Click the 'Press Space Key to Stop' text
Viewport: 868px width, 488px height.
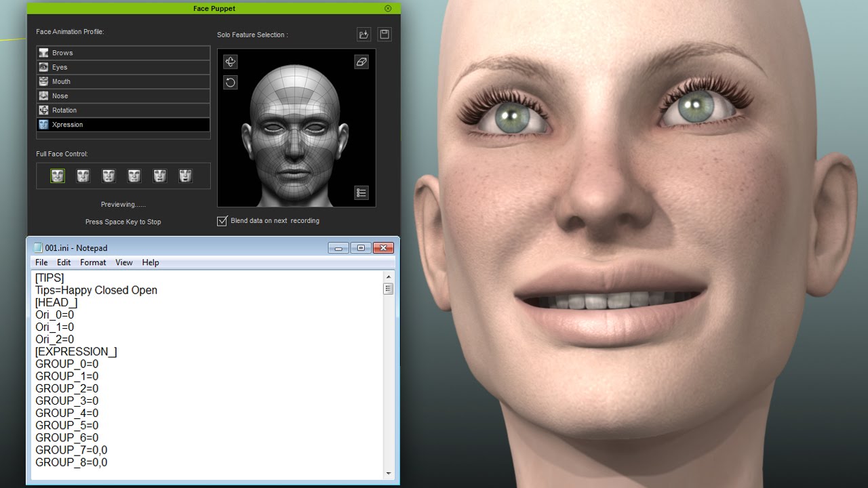coord(123,222)
